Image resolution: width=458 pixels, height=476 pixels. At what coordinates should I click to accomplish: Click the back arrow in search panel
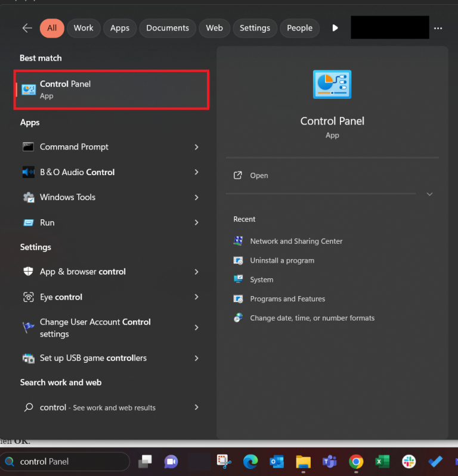tap(27, 28)
